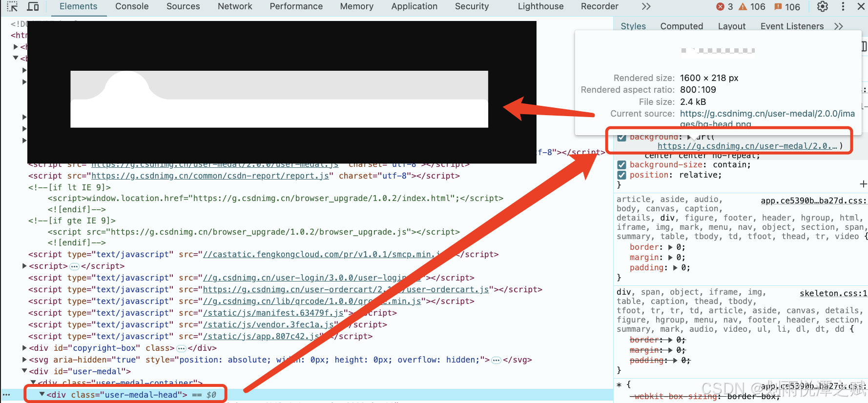
Task: Show more sidebar tabs chevron
Action: (x=839, y=26)
